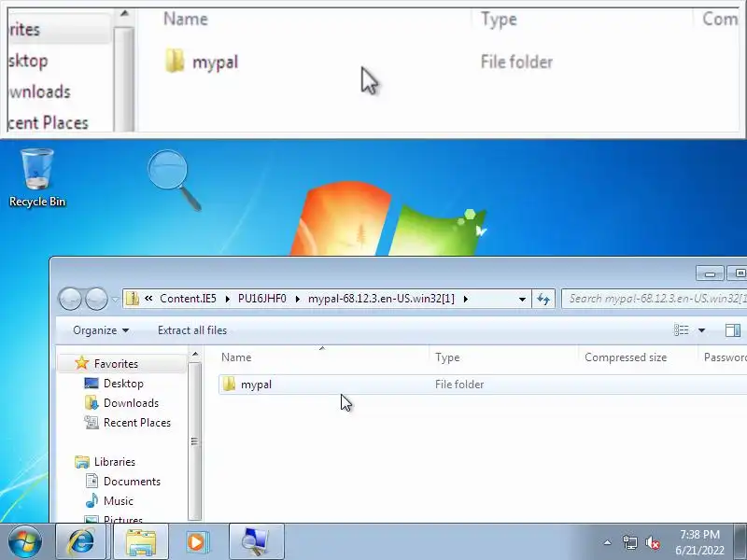Show hidden system tray icons

[608, 542]
